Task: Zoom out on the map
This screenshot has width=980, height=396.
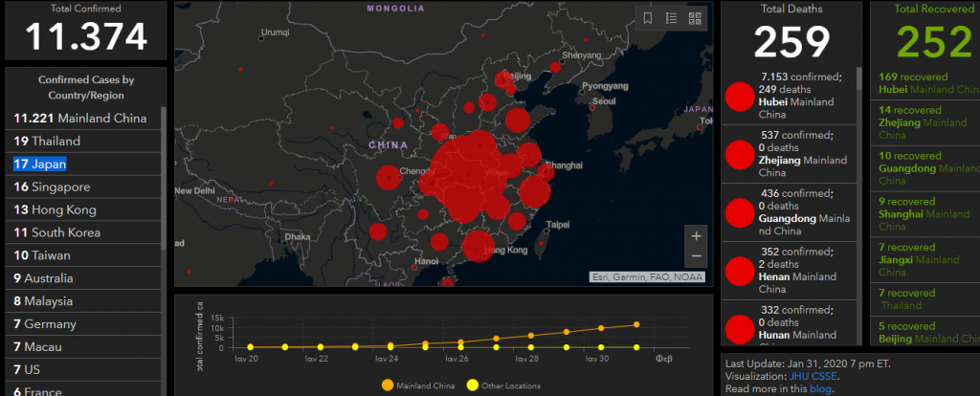Action: pos(696,256)
